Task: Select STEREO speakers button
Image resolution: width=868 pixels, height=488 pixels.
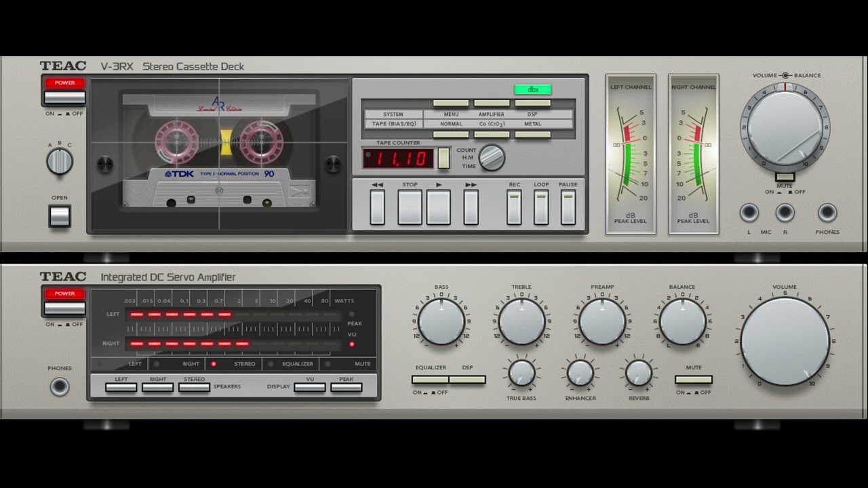Action: 194,388
